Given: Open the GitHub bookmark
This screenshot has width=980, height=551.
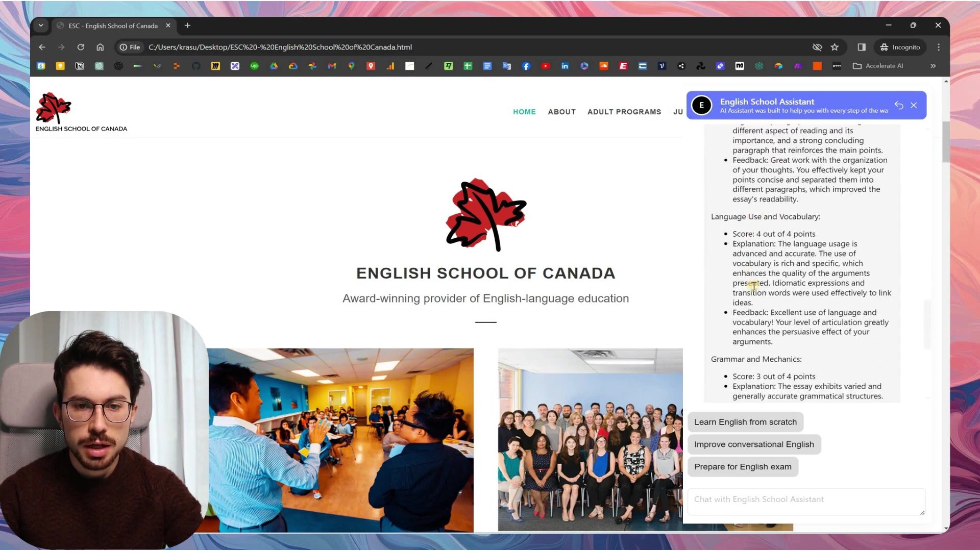Looking at the screenshot, I should click(x=196, y=66).
